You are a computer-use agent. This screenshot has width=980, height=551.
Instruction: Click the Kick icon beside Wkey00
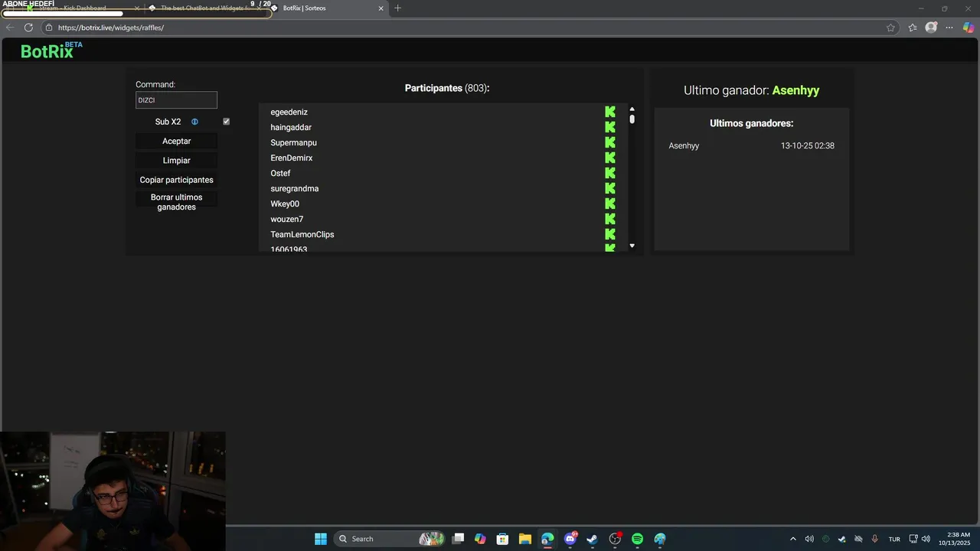[x=610, y=204]
